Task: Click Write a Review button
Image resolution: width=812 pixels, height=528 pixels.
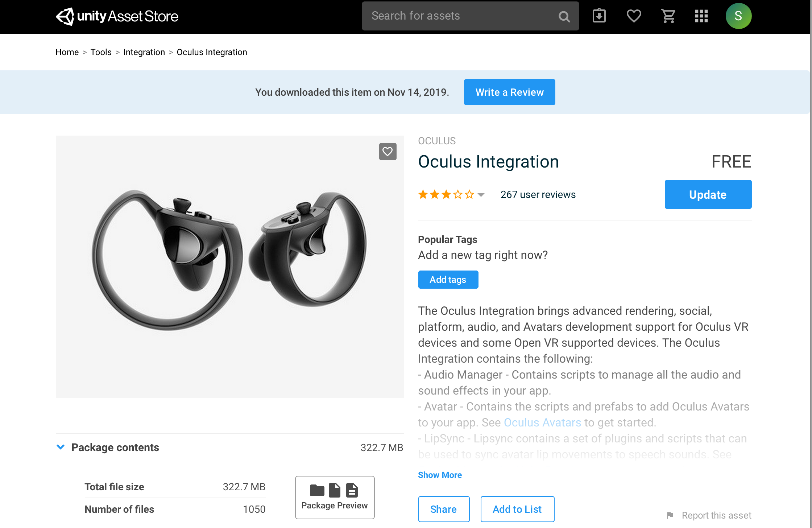Action: tap(509, 92)
